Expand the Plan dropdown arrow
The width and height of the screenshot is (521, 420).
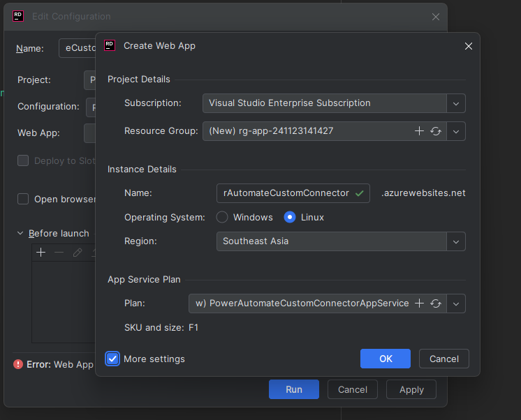pyautogui.click(x=456, y=303)
